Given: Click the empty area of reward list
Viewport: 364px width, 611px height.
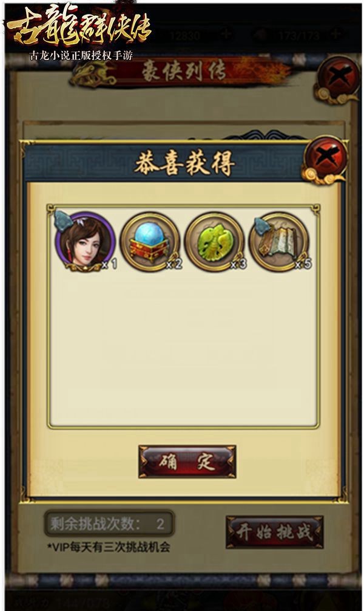Looking at the screenshot, I should pos(183,347).
